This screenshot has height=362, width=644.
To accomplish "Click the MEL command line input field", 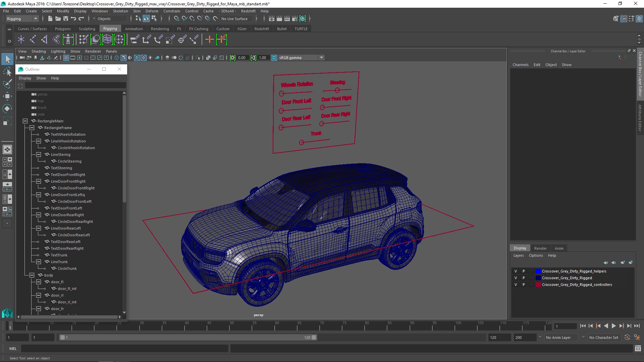I will point(125,349).
